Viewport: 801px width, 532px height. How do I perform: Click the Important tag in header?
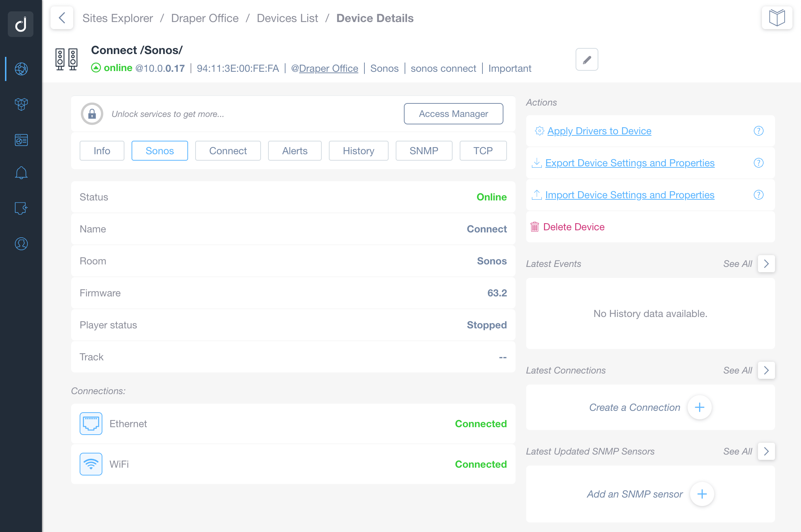pyautogui.click(x=510, y=68)
